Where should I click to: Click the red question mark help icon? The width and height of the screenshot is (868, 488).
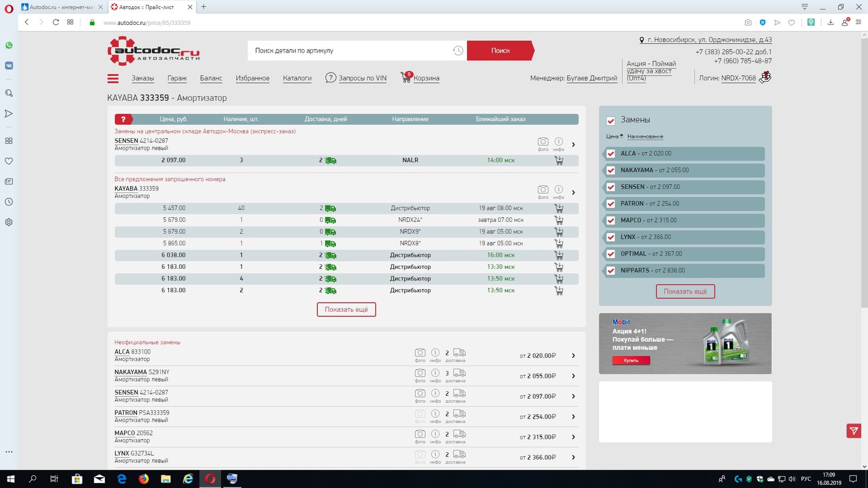click(124, 119)
